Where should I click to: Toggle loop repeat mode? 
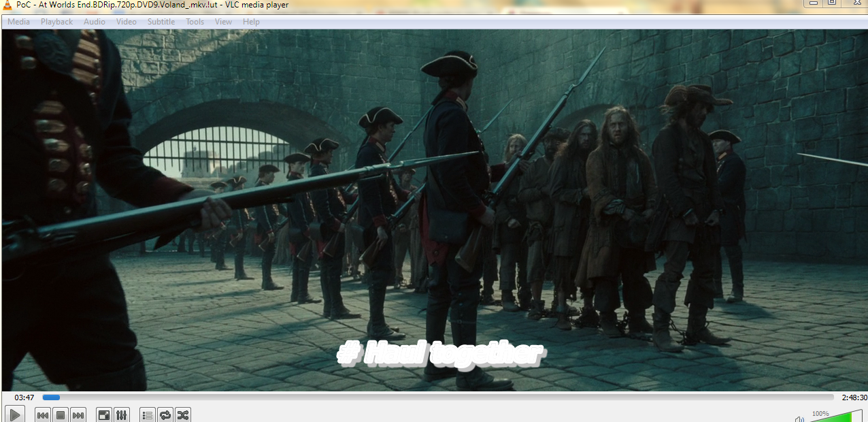pos(165,415)
